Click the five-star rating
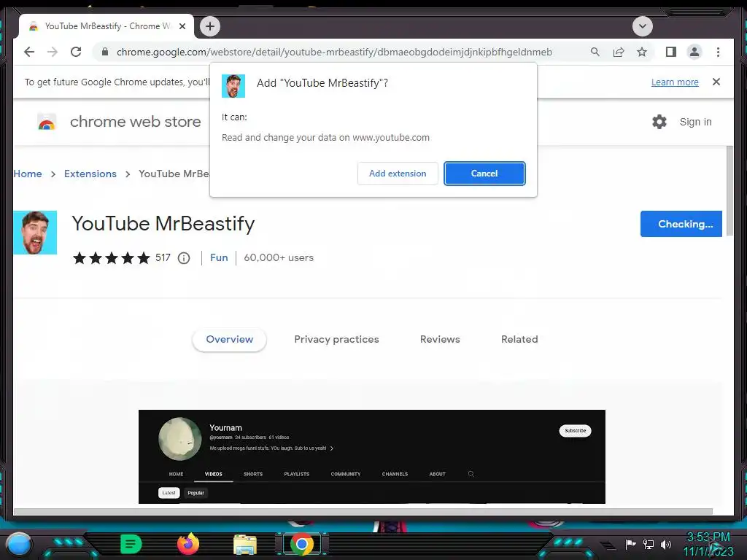This screenshot has height=560, width=747. point(112,258)
